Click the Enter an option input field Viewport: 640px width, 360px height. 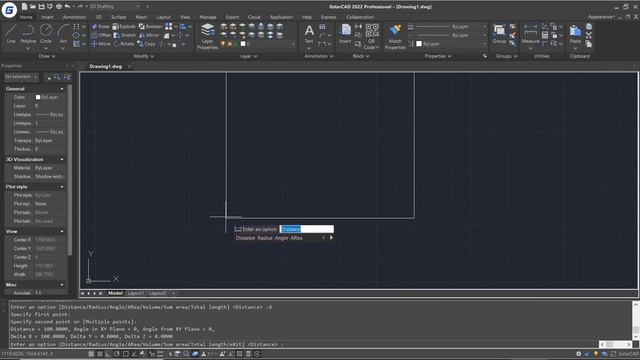307,229
